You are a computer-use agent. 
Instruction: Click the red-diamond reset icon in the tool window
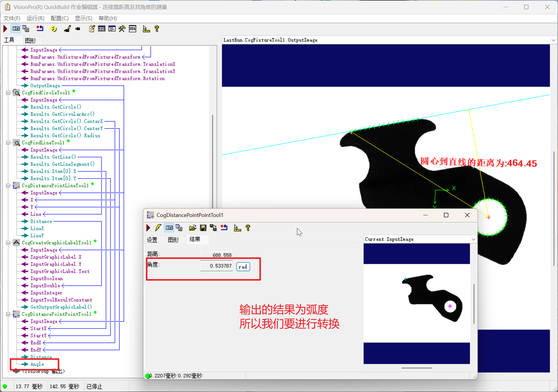(x=224, y=228)
